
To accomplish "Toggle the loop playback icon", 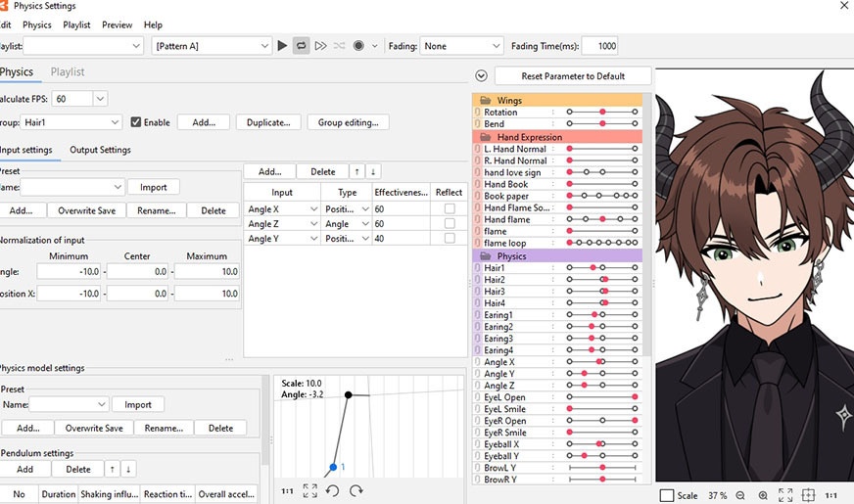I will 301,46.
